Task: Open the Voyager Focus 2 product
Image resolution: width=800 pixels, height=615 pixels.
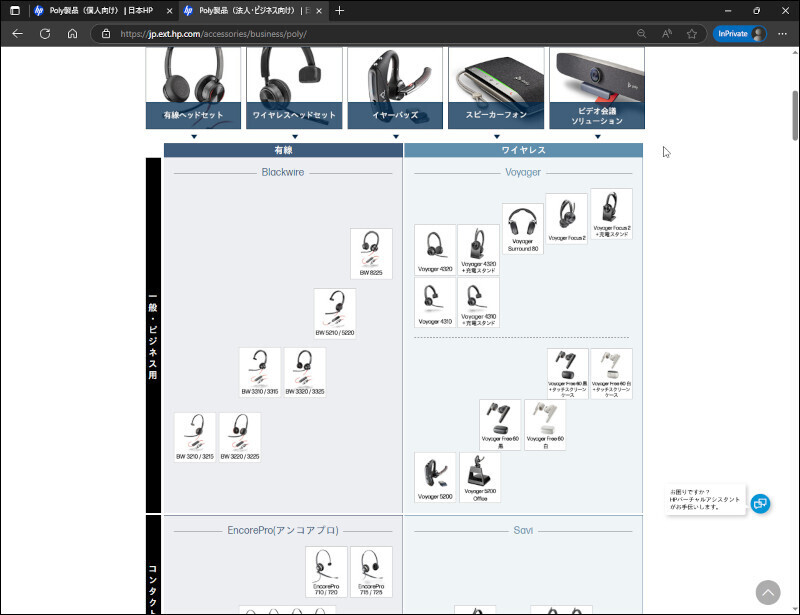Action: pyautogui.click(x=567, y=218)
